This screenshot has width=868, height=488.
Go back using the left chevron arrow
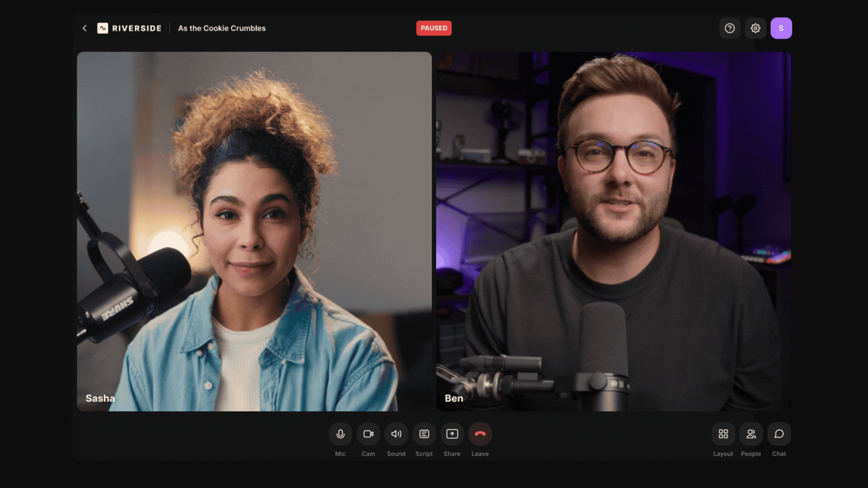pos(85,28)
